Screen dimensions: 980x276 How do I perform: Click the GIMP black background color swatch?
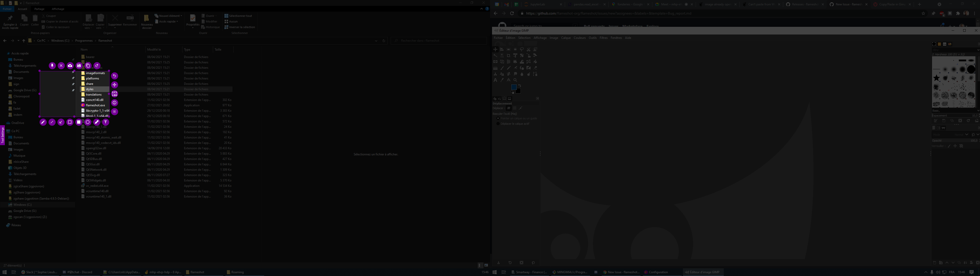coord(518,91)
